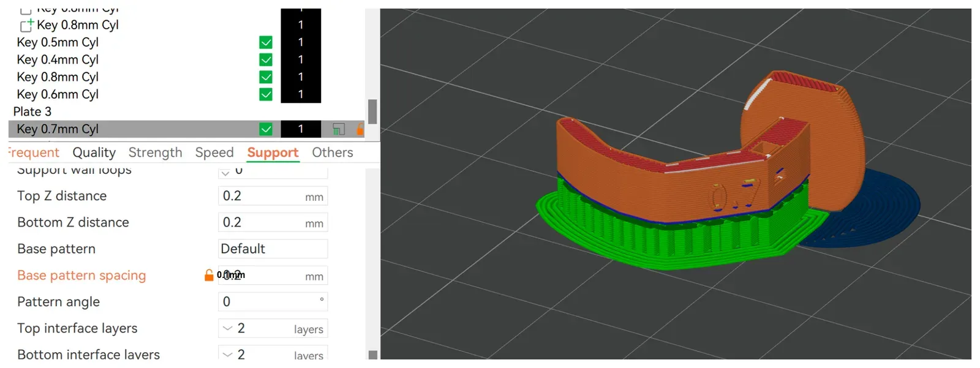
Task: Click the Top interface layers label
Action: tap(77, 328)
